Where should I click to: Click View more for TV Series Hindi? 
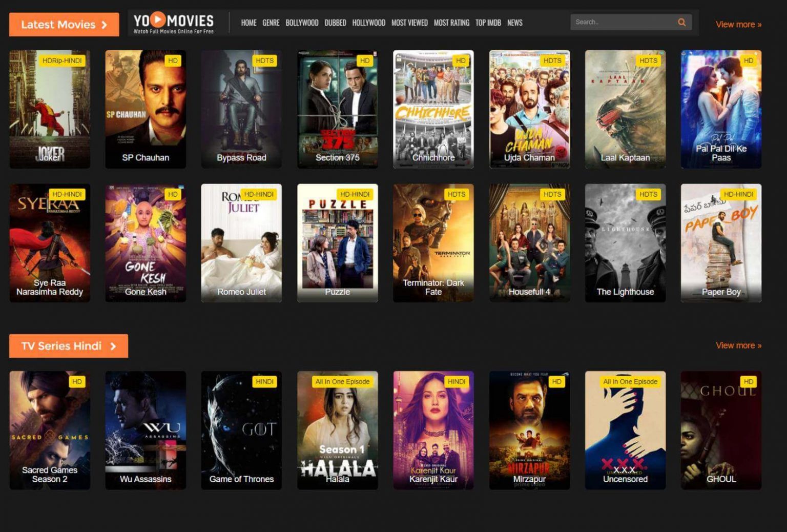coord(738,345)
